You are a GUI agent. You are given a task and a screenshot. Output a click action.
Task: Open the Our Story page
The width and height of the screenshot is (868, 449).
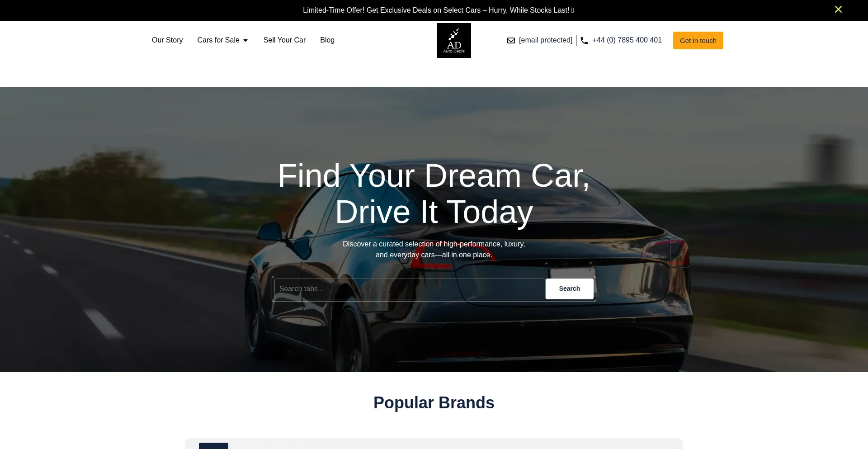[167, 40]
